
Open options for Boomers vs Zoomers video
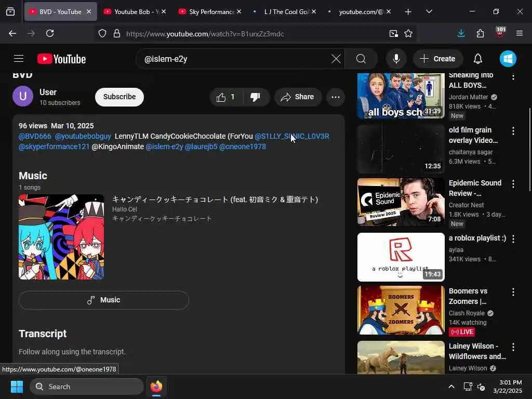click(513, 292)
